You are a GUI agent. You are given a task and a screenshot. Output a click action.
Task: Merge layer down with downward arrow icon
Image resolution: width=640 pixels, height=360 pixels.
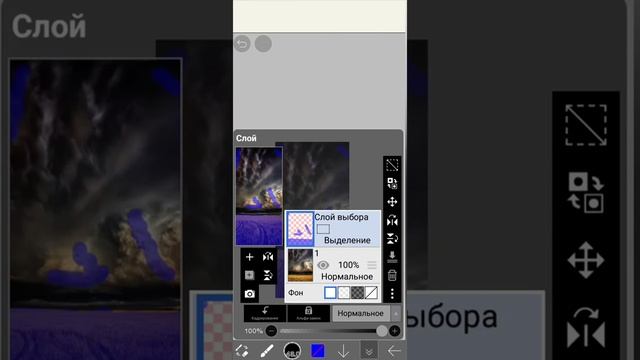[392, 257]
